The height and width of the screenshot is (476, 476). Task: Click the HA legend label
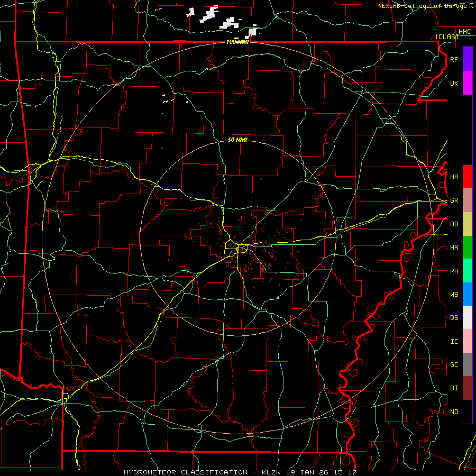click(454, 177)
